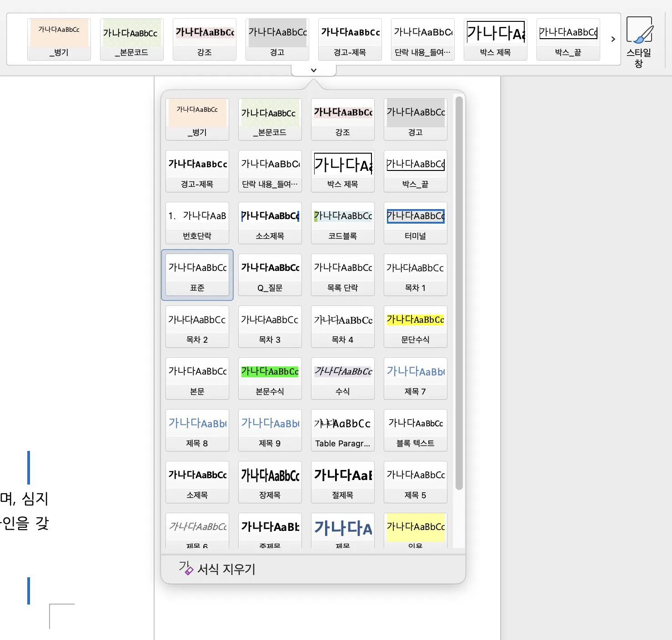Screen dimensions: 672x640
Task: Open the 스타일 창 styles pane
Action: pyautogui.click(x=639, y=42)
